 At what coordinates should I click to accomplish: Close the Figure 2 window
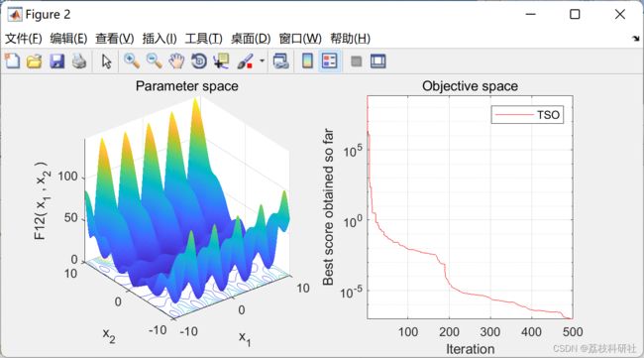(620, 15)
